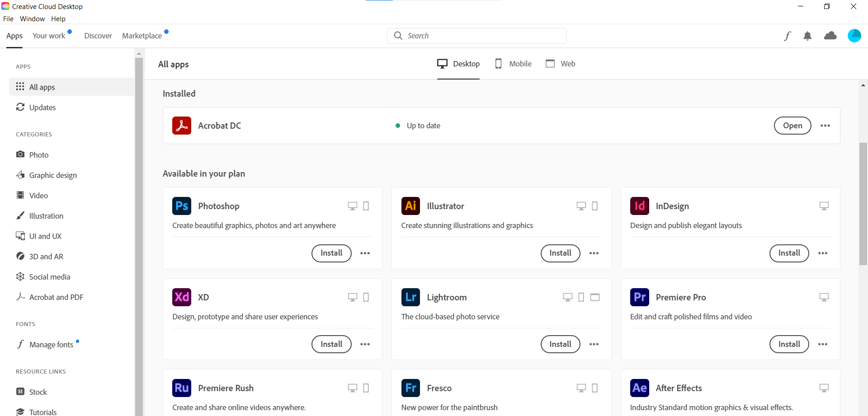Screen dimensions: 868x416
Task: Open fonts via the f icon in header
Action: pyautogui.click(x=788, y=36)
